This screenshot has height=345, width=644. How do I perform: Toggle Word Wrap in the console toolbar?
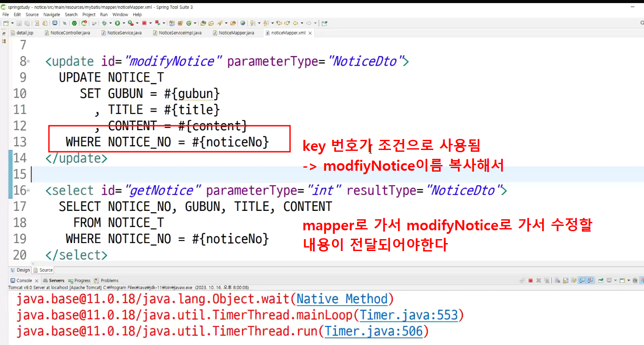[x=573, y=281]
